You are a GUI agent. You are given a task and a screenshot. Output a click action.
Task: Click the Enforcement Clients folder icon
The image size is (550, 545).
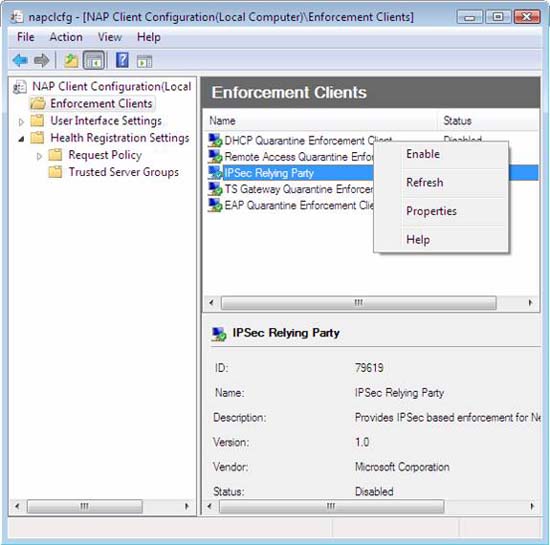pos(38,103)
